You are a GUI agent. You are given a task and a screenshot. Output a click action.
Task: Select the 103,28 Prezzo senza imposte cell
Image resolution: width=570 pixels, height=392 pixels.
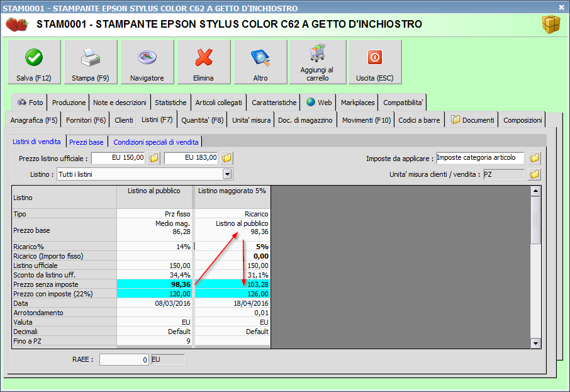[x=232, y=284]
